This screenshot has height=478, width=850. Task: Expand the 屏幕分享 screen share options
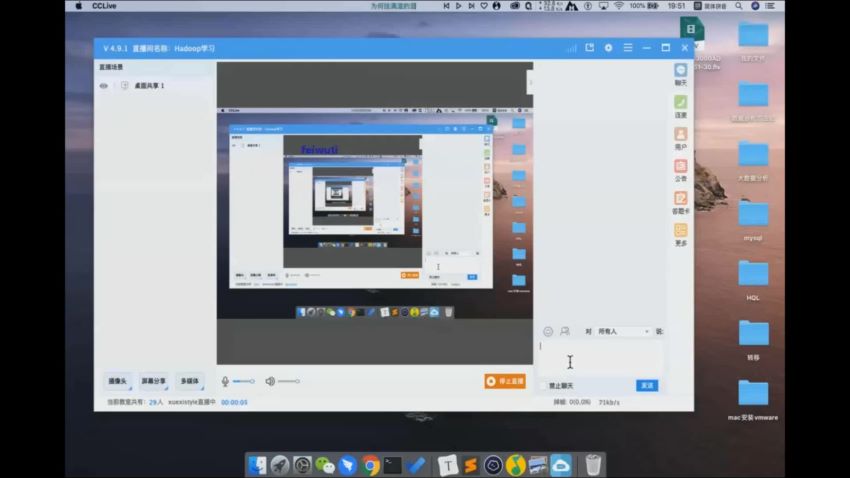[x=153, y=381]
